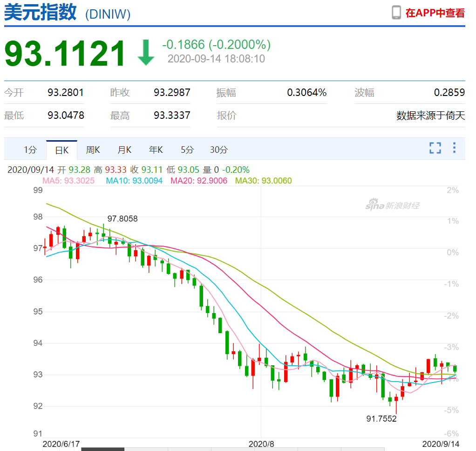Image resolution: width=476 pixels, height=451 pixels.
Task: Open the 在APP中查看 link
Action: pyautogui.click(x=435, y=13)
